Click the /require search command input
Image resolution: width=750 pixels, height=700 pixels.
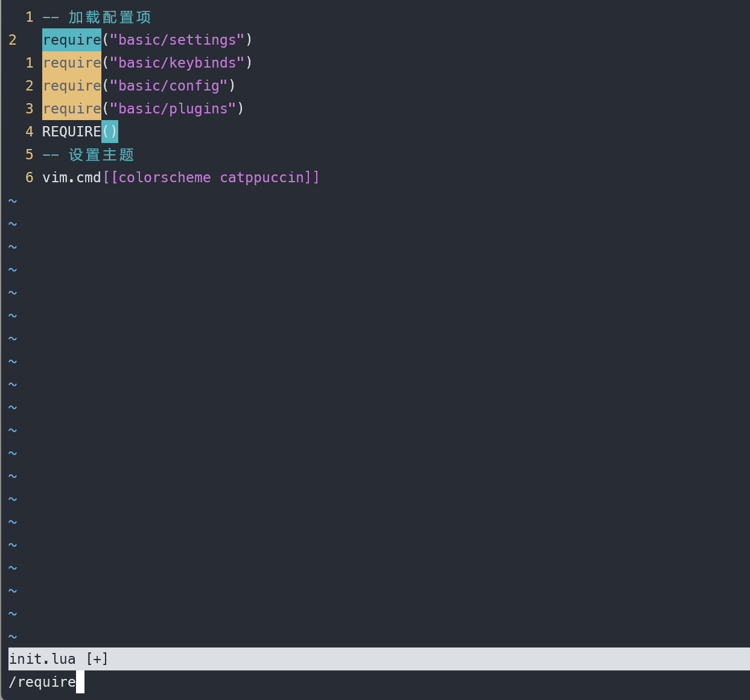click(x=42, y=682)
